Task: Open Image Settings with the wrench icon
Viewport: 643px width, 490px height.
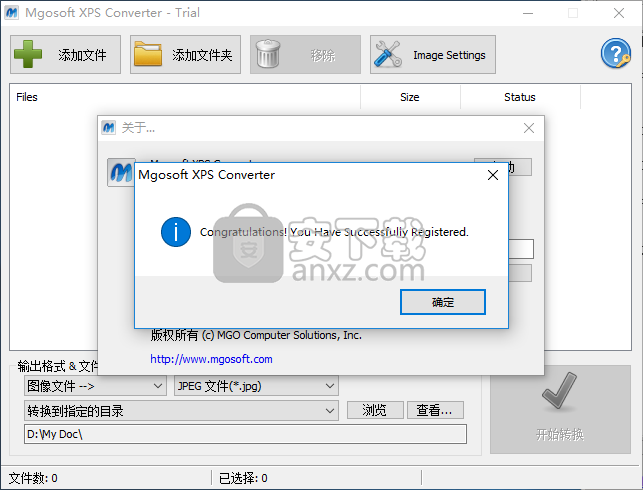Action: (x=433, y=55)
